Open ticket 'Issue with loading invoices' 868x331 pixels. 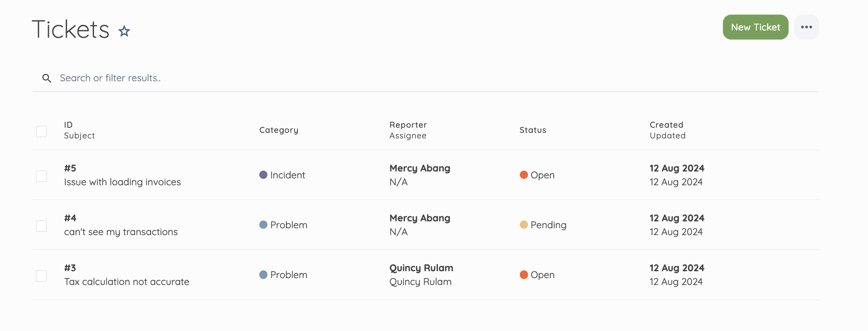[122, 182]
